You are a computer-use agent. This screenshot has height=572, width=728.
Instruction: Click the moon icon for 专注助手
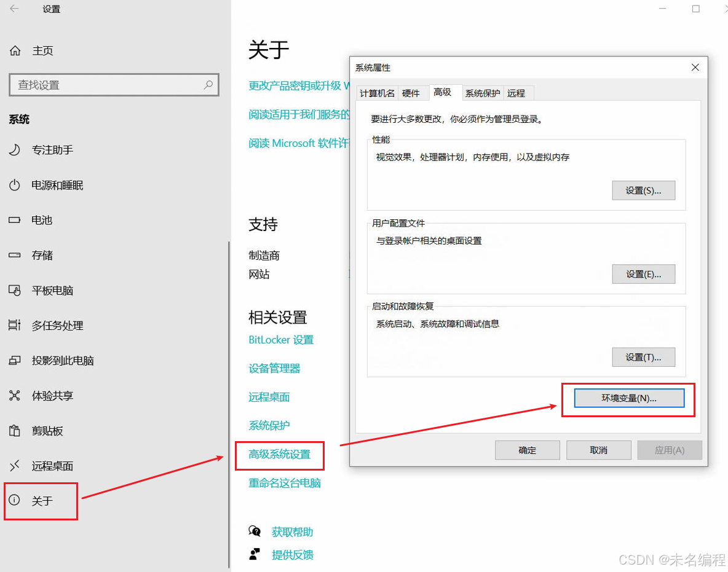[15, 150]
